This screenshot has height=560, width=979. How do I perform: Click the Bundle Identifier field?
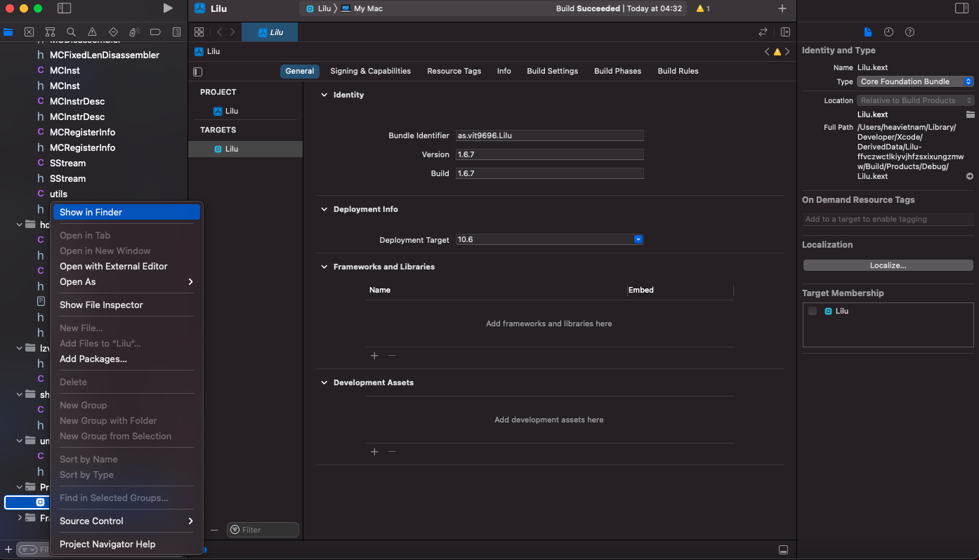pyautogui.click(x=550, y=135)
